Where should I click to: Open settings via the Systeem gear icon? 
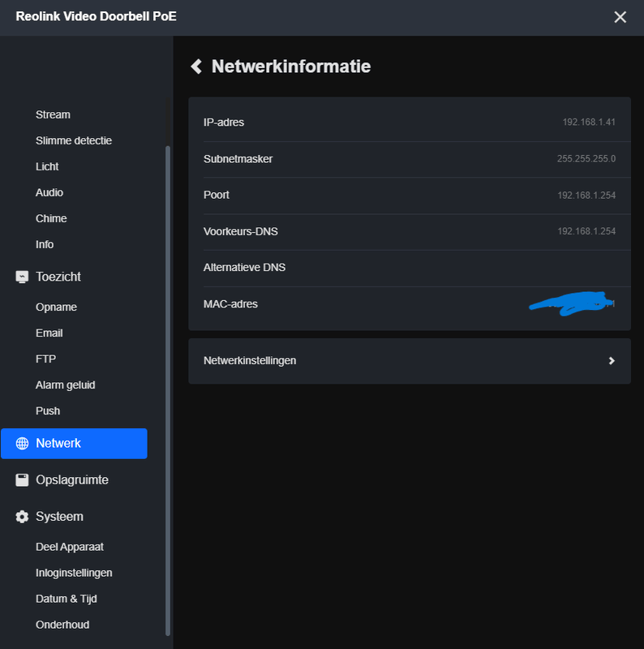(x=21, y=516)
